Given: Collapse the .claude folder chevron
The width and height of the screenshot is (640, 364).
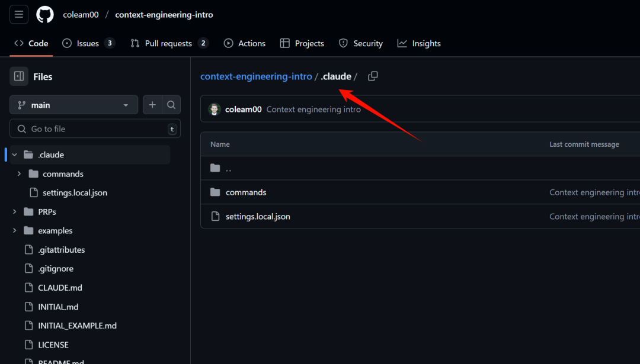Looking at the screenshot, I should pyautogui.click(x=15, y=154).
